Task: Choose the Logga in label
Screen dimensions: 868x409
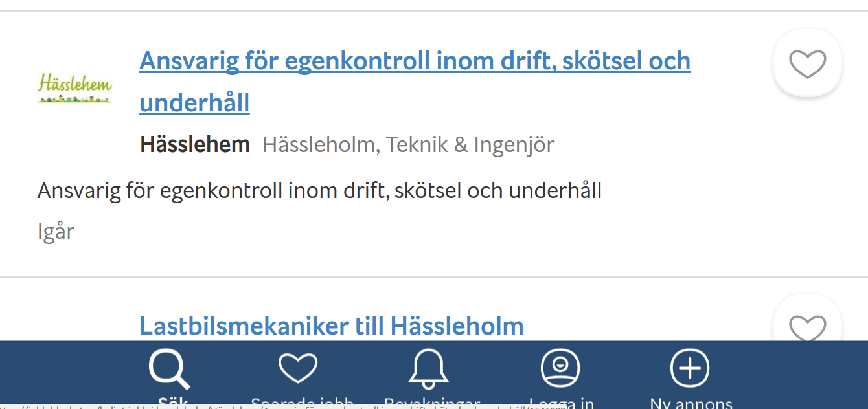Action: (562, 402)
